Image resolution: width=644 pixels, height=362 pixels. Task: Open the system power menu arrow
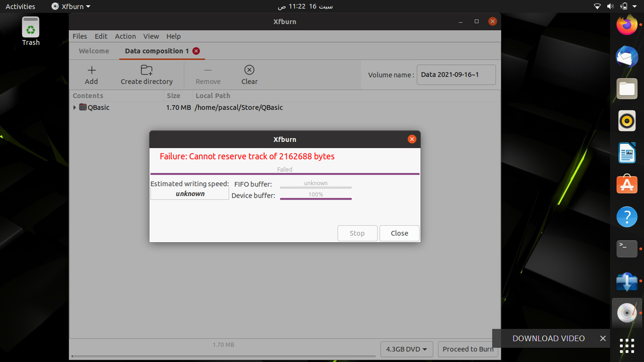(635, 7)
